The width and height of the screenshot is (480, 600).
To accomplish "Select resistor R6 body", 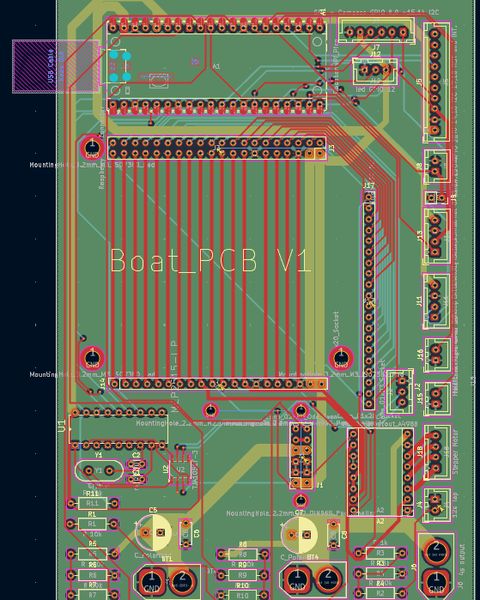I will 92,575.
